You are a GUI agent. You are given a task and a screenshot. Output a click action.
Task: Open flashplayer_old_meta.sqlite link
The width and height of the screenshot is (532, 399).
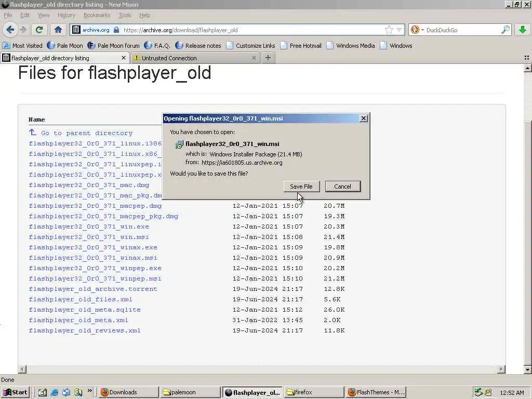[85, 310]
